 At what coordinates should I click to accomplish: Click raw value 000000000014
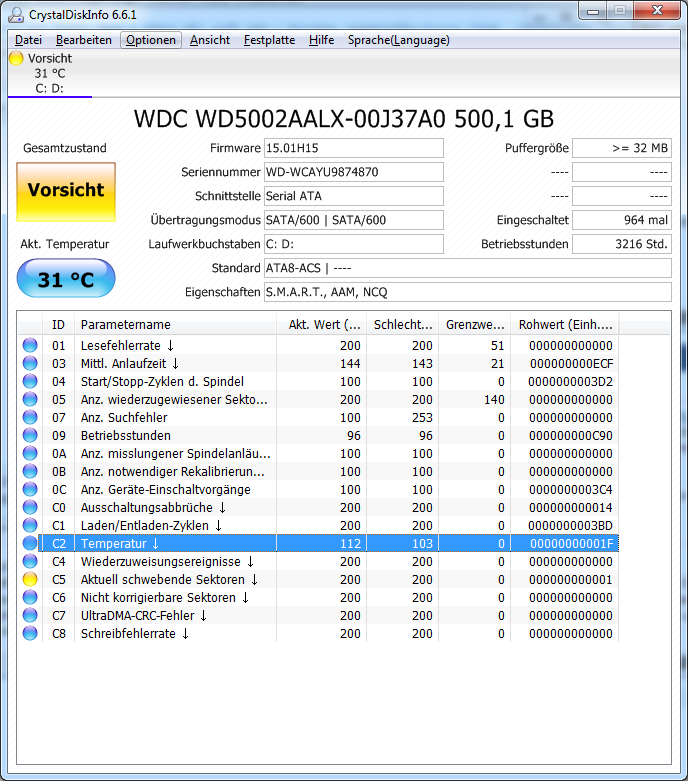pos(571,507)
